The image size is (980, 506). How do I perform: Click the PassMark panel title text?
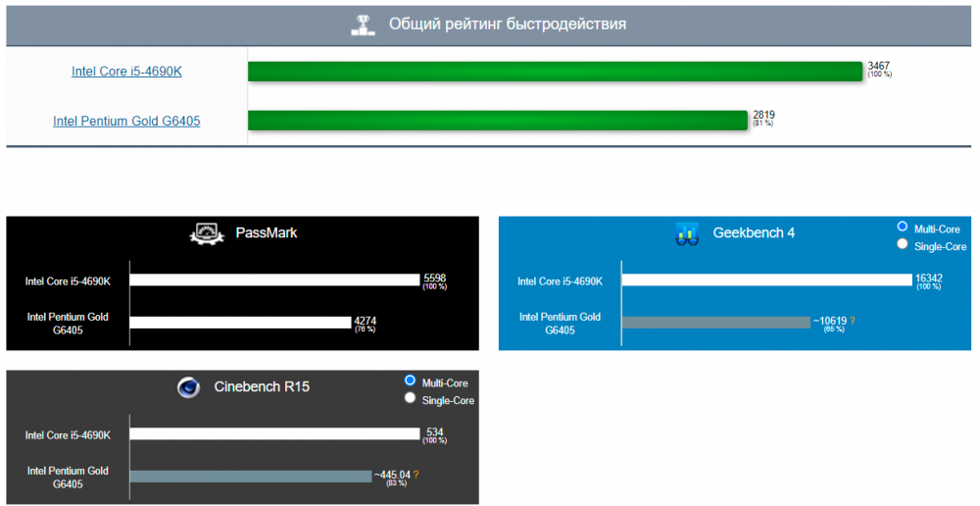click(x=267, y=233)
